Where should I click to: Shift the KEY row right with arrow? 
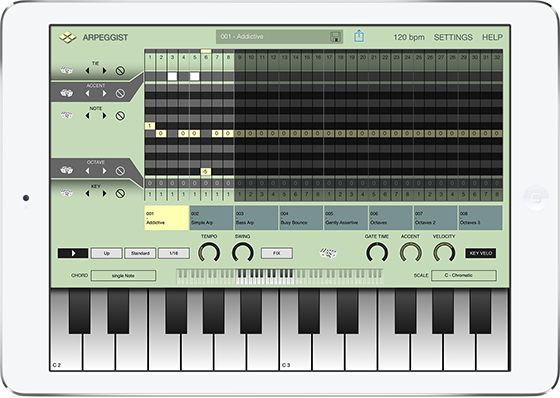(105, 193)
